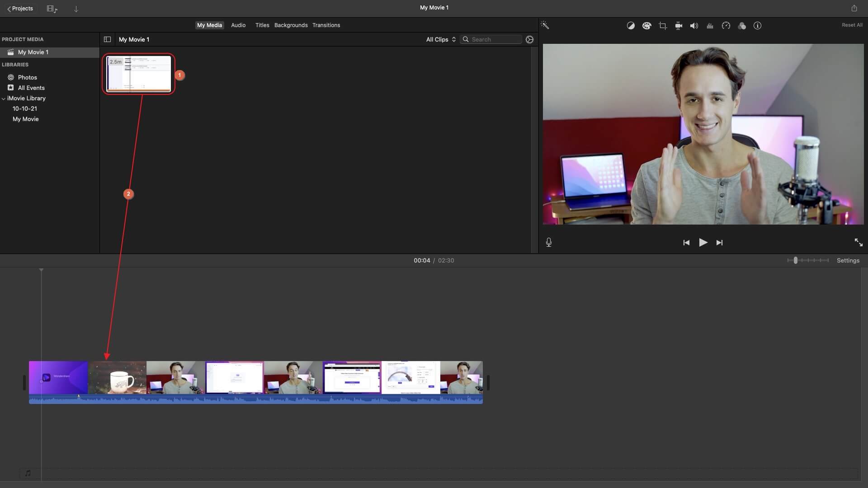Click the timeline playhead marker

41,270
